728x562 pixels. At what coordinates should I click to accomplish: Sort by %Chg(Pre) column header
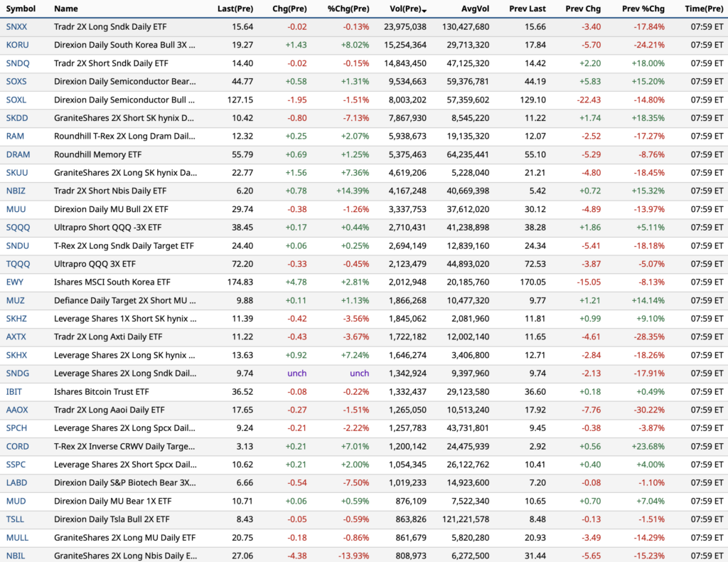tap(348, 9)
